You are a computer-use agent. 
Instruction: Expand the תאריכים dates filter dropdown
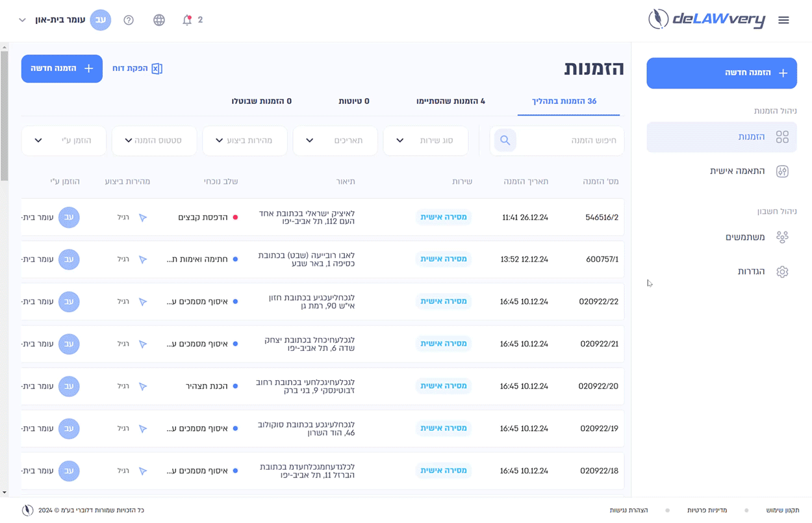(335, 140)
